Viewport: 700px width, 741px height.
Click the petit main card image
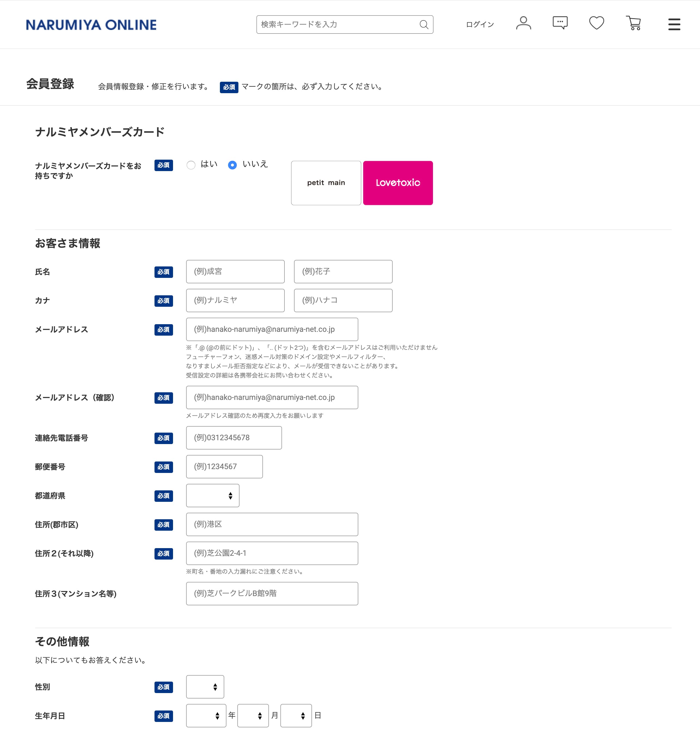pyautogui.click(x=326, y=183)
